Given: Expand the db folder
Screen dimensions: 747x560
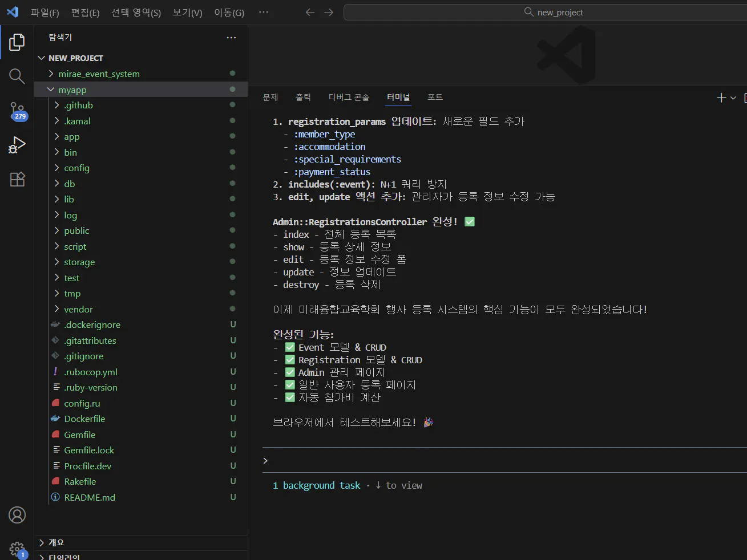Looking at the screenshot, I should click(70, 184).
